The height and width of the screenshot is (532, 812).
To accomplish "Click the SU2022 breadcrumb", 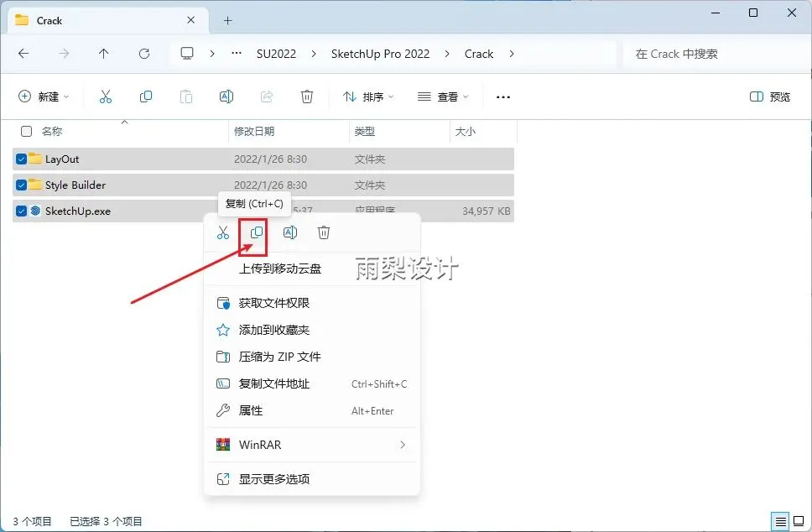I will point(277,54).
